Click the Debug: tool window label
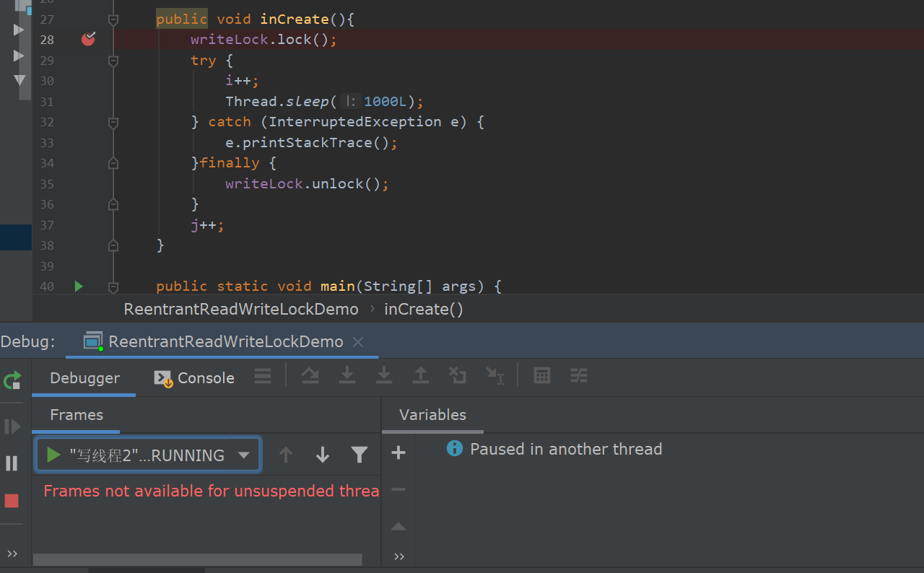This screenshot has width=924, height=573. (28, 341)
